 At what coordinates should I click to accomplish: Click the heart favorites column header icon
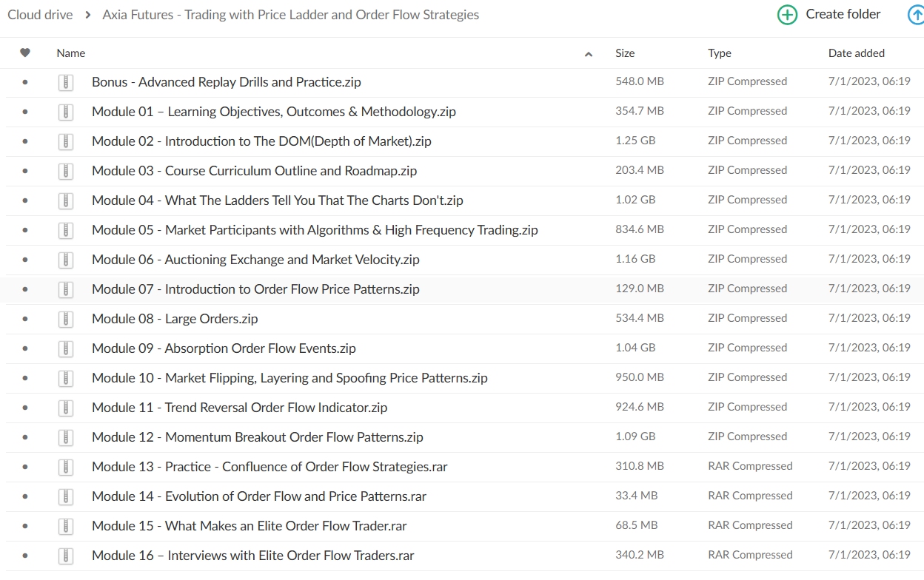(x=25, y=53)
